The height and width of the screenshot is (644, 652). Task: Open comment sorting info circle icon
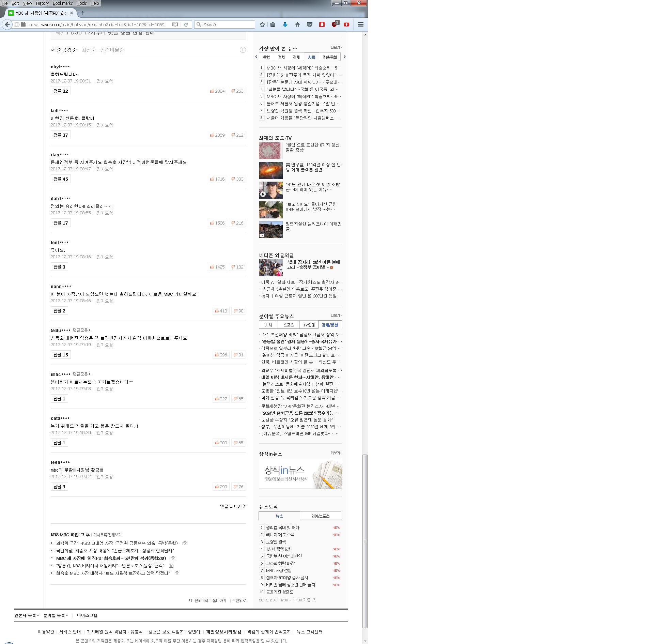point(243,50)
